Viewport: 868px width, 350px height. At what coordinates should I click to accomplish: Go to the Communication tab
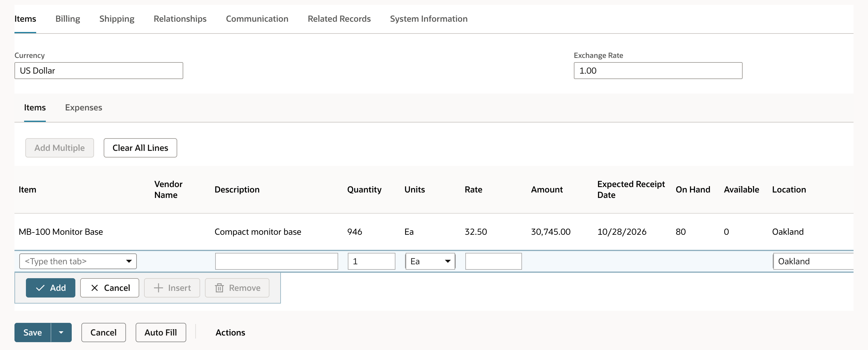click(x=257, y=19)
